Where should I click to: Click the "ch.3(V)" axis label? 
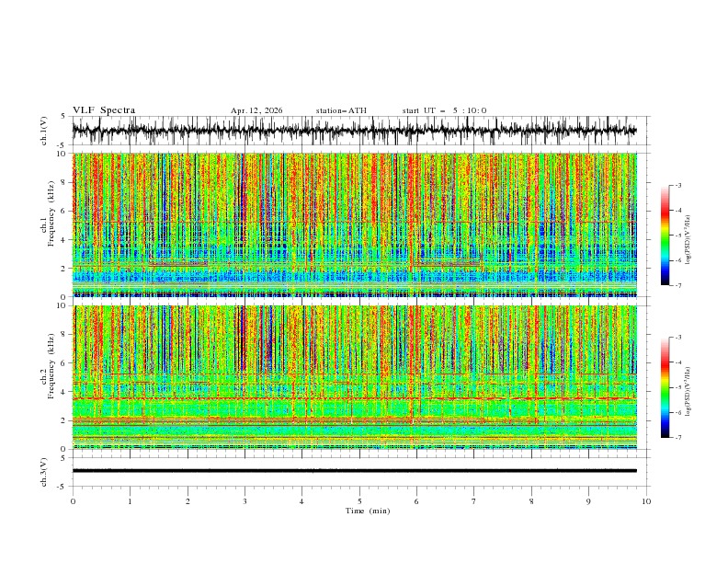[x=44, y=472]
